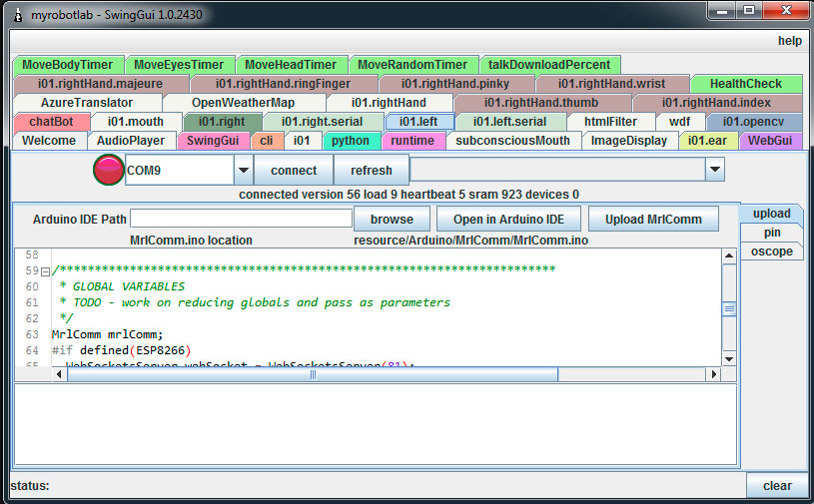The height and width of the screenshot is (504, 814).
Task: Click the code editor scroll down arrow
Action: click(729, 359)
